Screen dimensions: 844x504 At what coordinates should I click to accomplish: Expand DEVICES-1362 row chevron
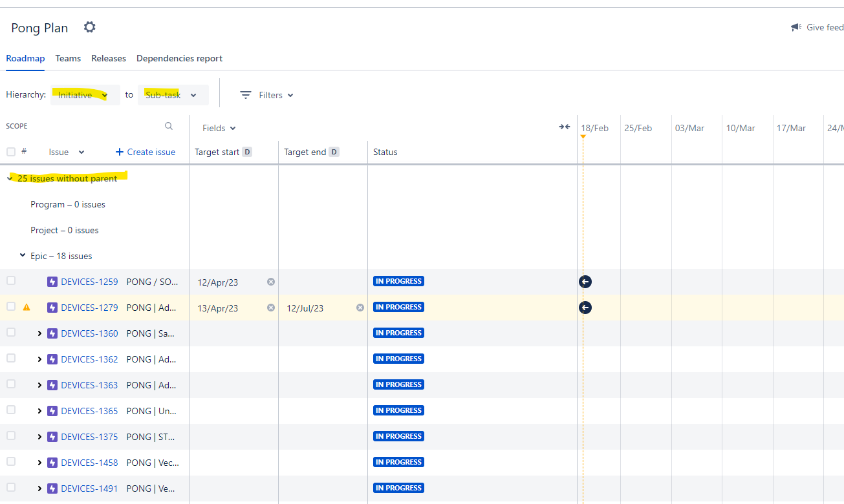tap(39, 359)
